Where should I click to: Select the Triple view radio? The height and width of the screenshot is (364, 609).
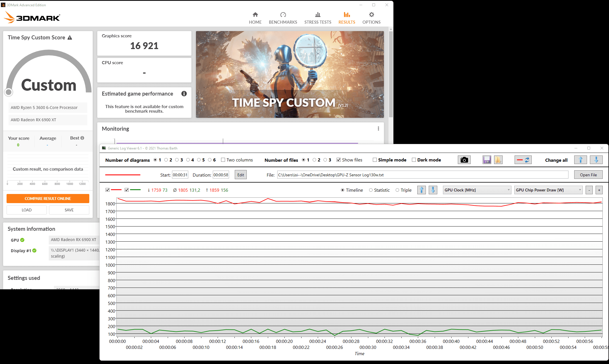click(397, 190)
